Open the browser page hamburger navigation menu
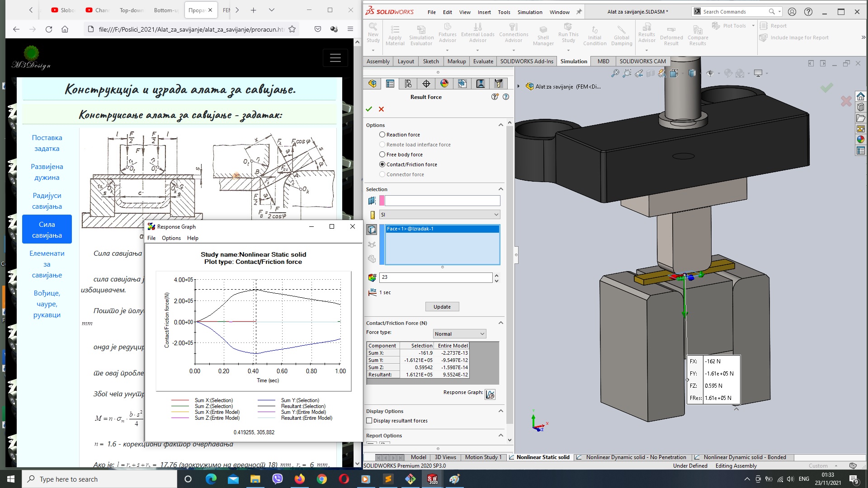 tap(335, 58)
